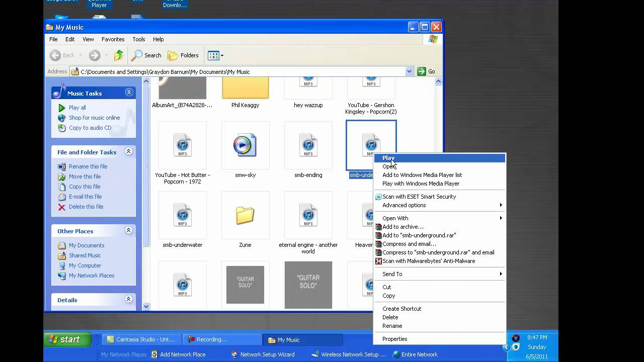This screenshot has height=362, width=644.
Task: Open Shared Music in Other Places
Action: (x=85, y=255)
